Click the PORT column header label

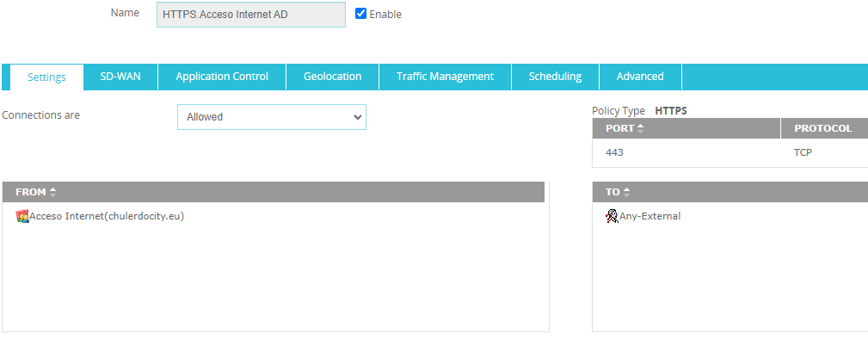pyautogui.click(x=620, y=128)
